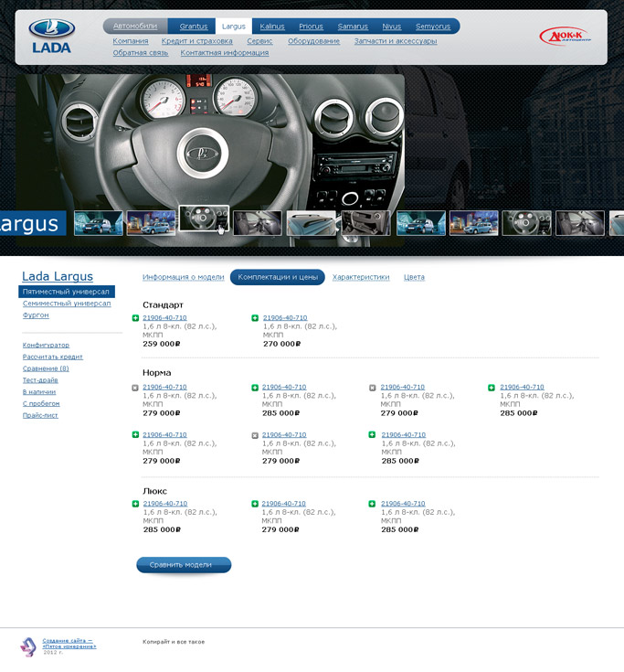Open the Конфигуратор sidebar link
The image size is (624, 672).
pos(46,345)
